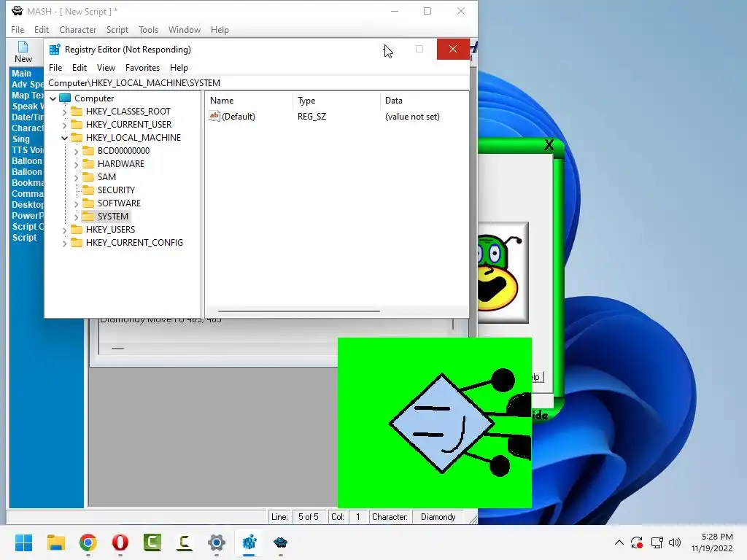Switch to MASH taskbar icon

(281, 542)
